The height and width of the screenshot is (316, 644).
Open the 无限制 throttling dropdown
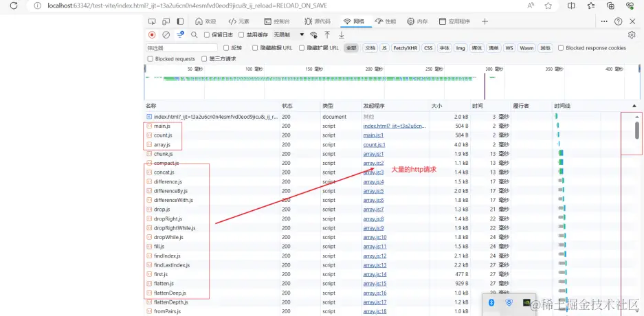click(x=289, y=35)
